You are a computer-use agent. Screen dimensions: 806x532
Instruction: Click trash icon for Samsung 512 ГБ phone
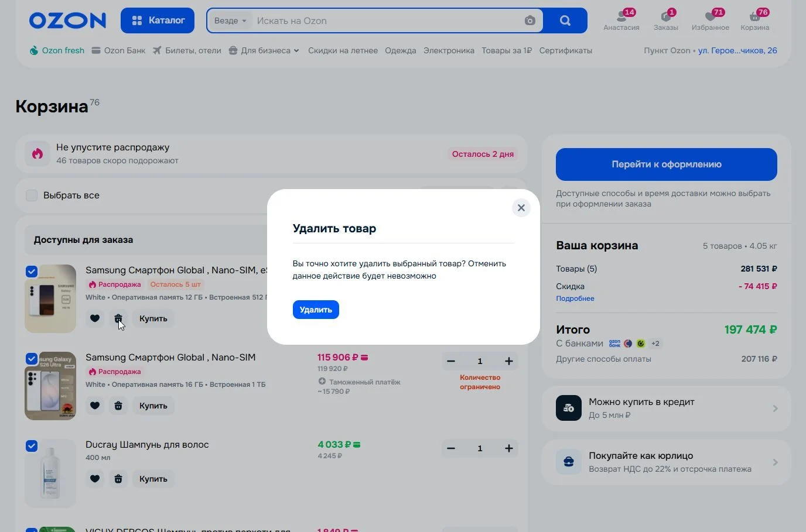point(118,318)
